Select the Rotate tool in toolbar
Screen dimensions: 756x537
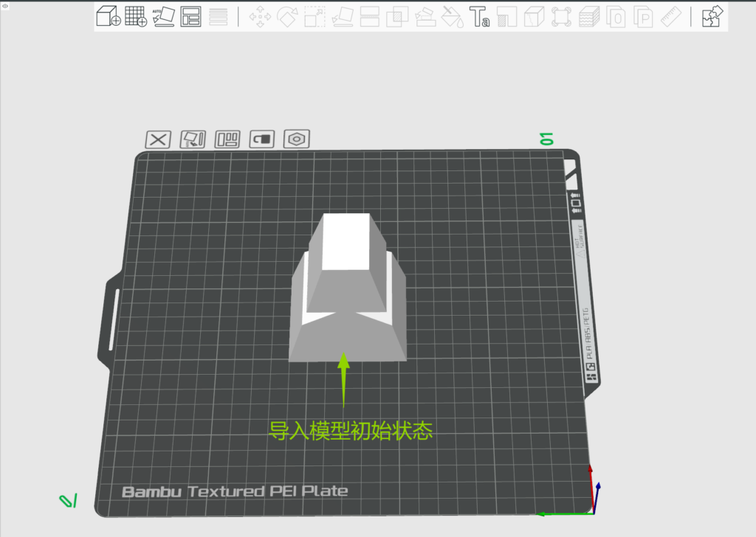pos(287,16)
